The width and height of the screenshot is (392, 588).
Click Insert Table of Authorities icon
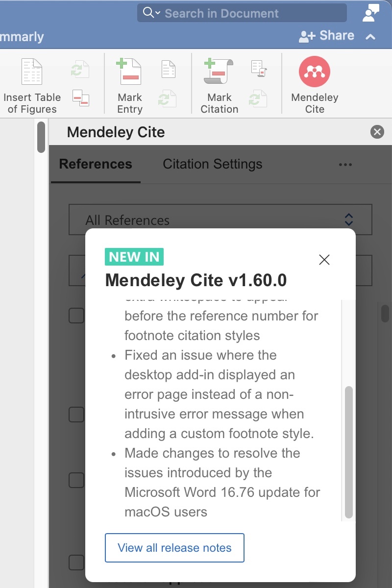click(258, 69)
